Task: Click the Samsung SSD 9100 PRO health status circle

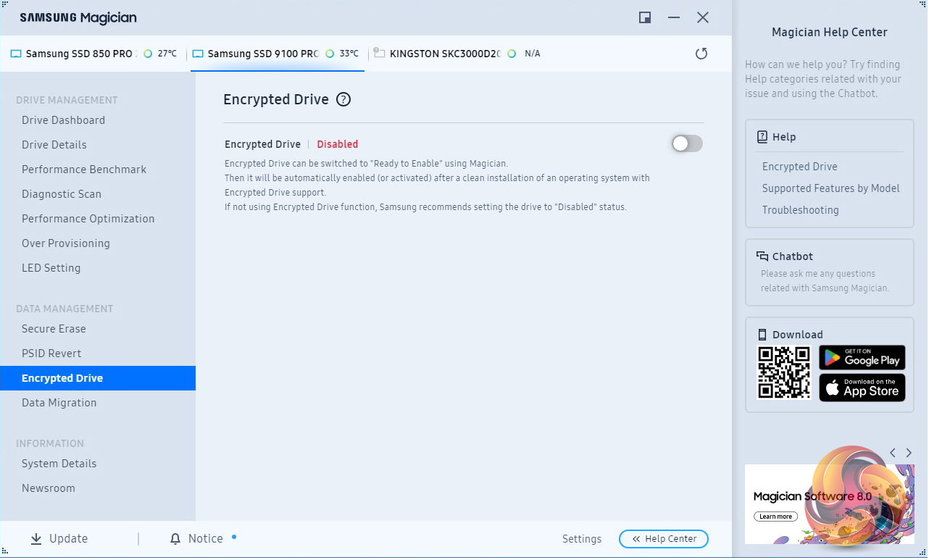Action: click(x=330, y=54)
